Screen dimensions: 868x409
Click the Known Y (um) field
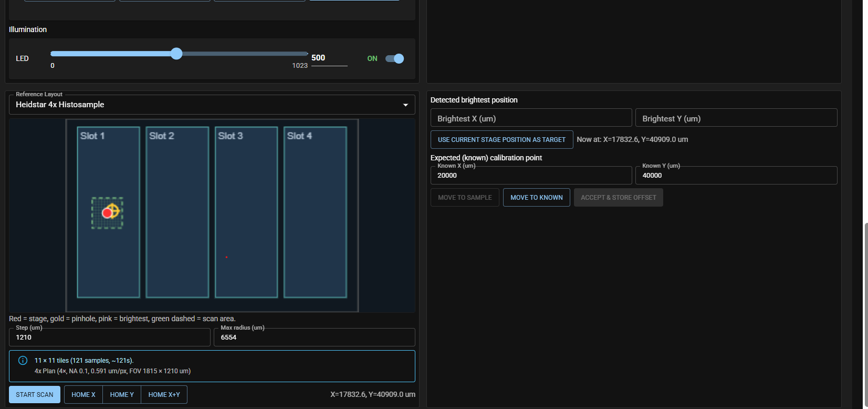pos(736,175)
